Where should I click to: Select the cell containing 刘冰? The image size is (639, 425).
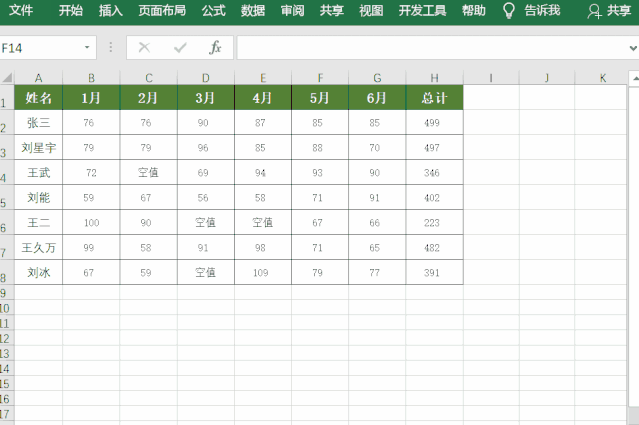(38, 272)
